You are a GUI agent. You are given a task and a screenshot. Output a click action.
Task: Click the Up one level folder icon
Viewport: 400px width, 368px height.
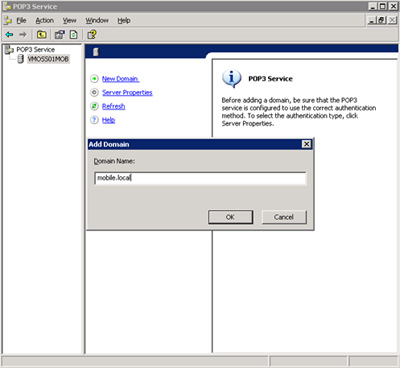pos(42,34)
